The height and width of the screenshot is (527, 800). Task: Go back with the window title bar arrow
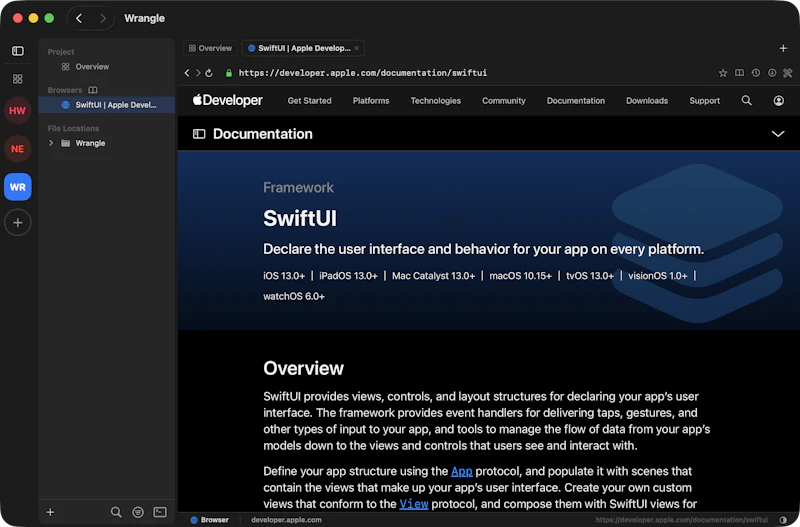pyautogui.click(x=79, y=18)
